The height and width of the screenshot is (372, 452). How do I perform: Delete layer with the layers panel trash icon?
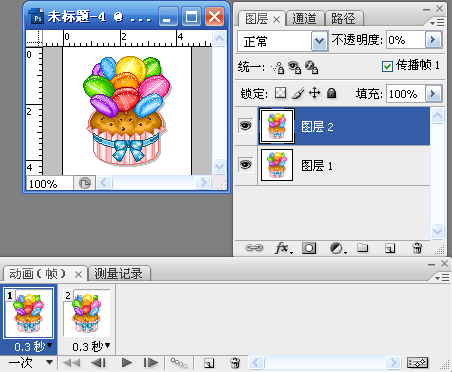(x=417, y=248)
